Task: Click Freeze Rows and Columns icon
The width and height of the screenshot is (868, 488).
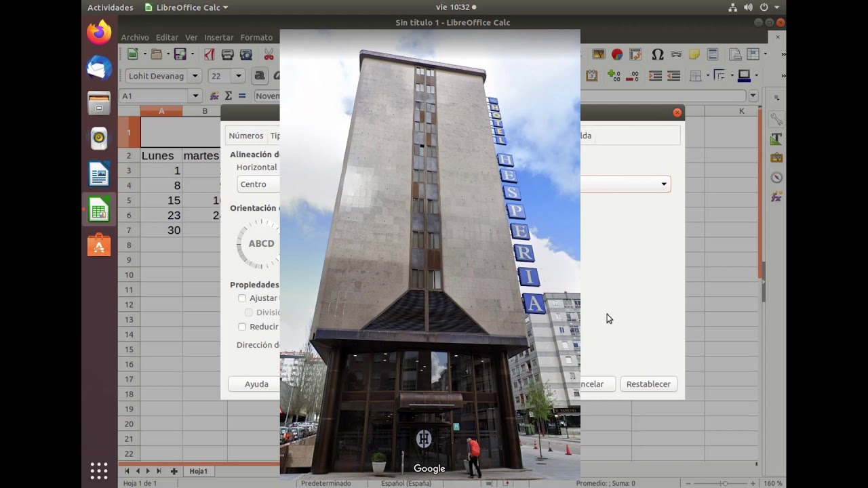Action: (x=753, y=54)
